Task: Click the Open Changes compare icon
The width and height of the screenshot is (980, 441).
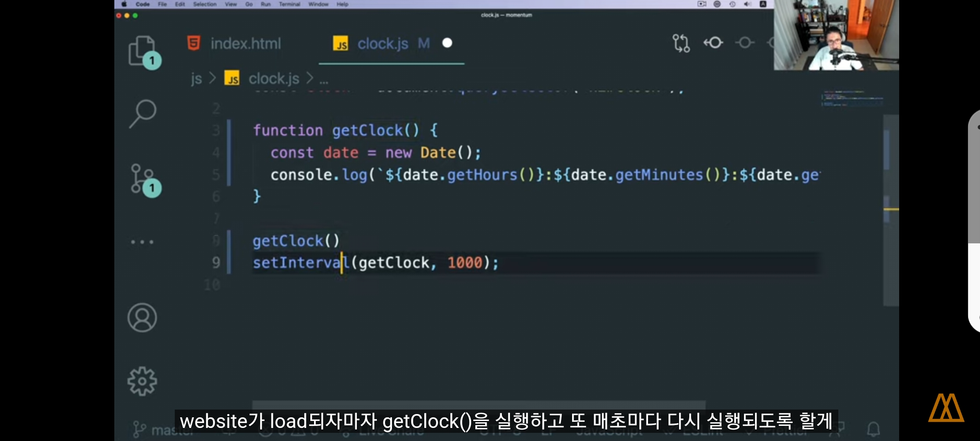Action: 681,43
